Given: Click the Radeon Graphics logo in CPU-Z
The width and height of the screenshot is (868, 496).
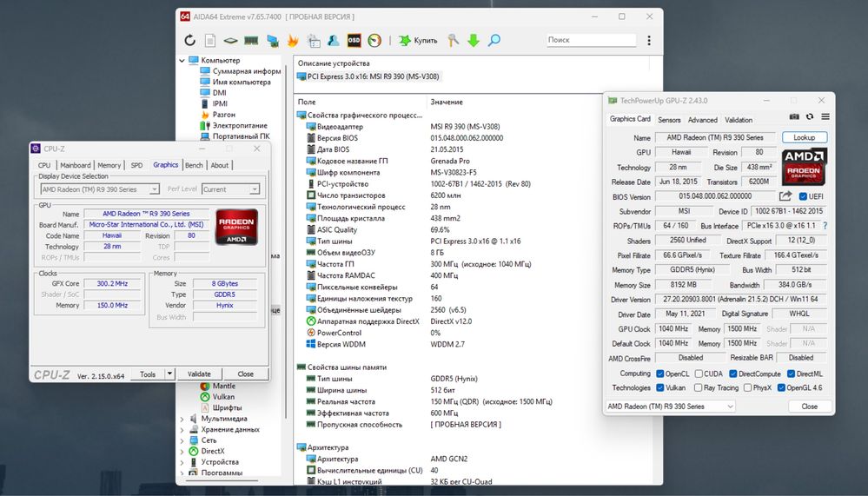Looking at the screenshot, I should [x=236, y=227].
